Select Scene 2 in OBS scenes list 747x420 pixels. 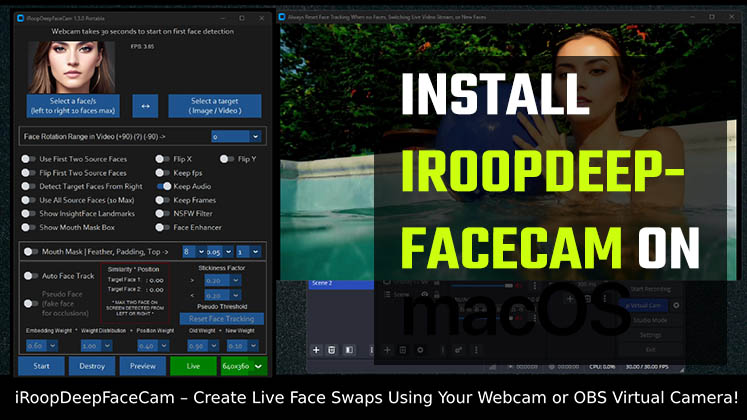[341, 283]
